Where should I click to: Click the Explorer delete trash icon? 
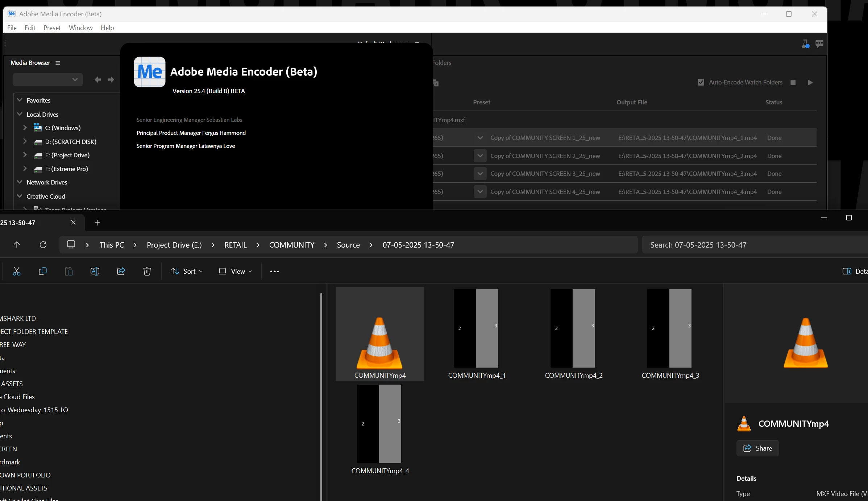[147, 271]
